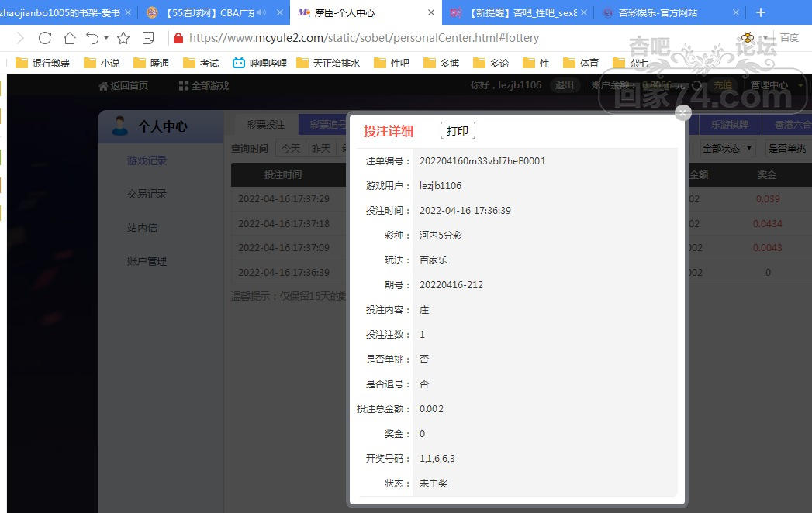Open the 哔哩哔哩 bookmark
This screenshot has height=513, width=812.
[260, 63]
